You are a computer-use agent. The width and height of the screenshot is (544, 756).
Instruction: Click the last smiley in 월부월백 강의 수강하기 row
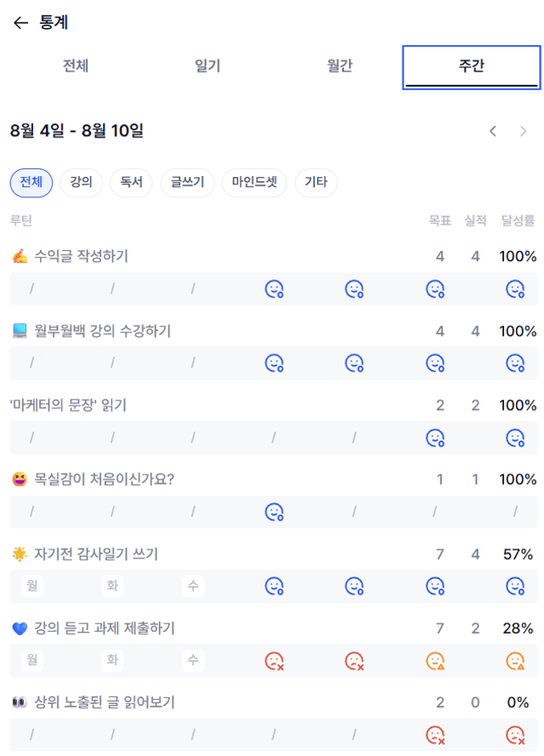point(515,363)
